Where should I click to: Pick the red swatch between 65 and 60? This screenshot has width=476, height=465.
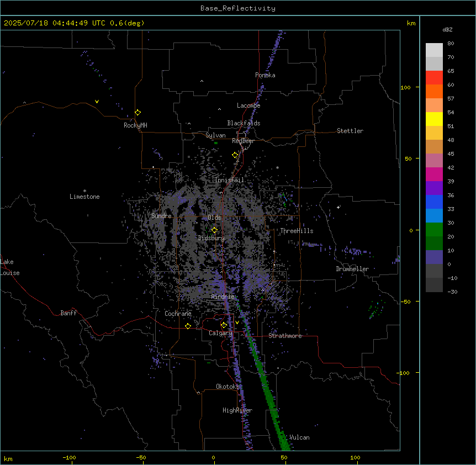click(434, 78)
